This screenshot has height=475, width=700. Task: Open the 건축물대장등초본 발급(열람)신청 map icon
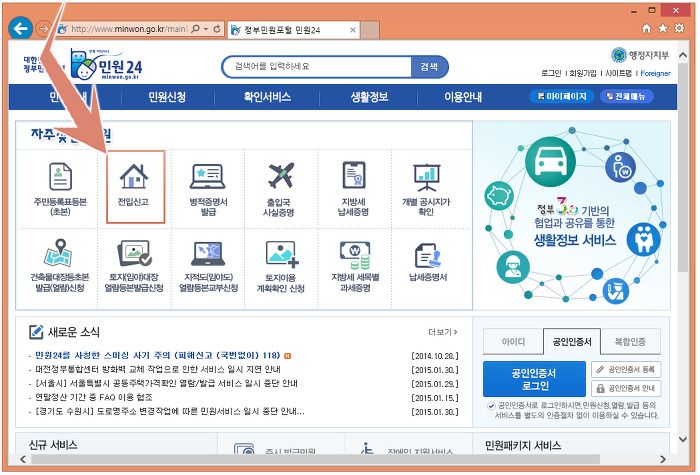[x=58, y=253]
